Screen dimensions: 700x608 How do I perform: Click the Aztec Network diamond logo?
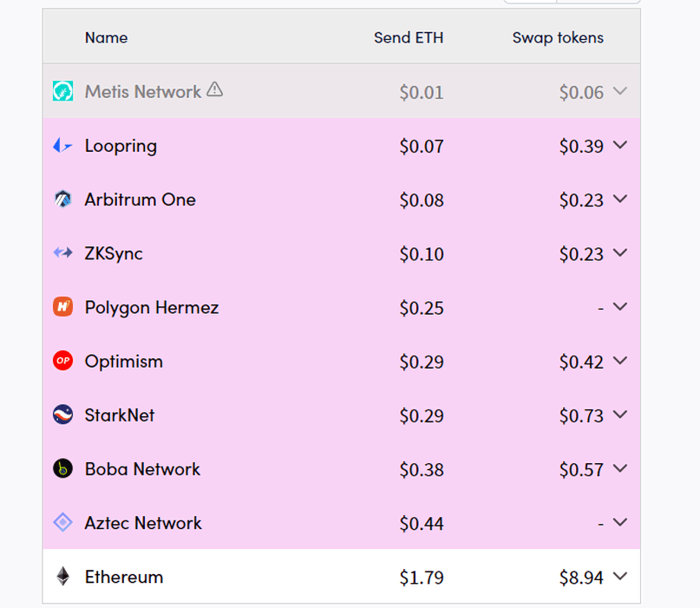point(63,522)
